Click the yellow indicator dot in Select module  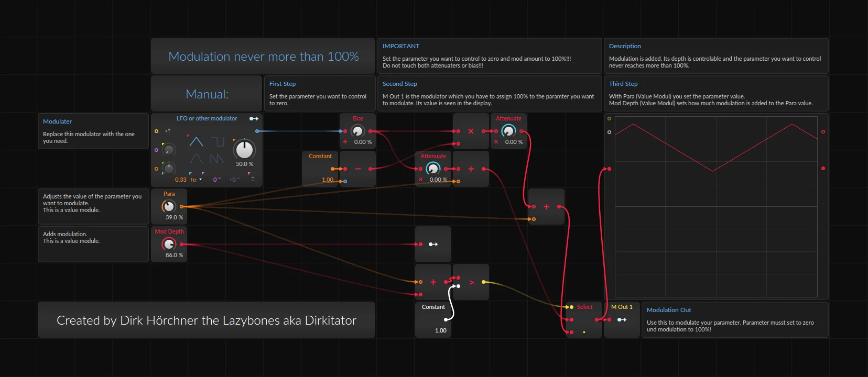click(x=584, y=332)
